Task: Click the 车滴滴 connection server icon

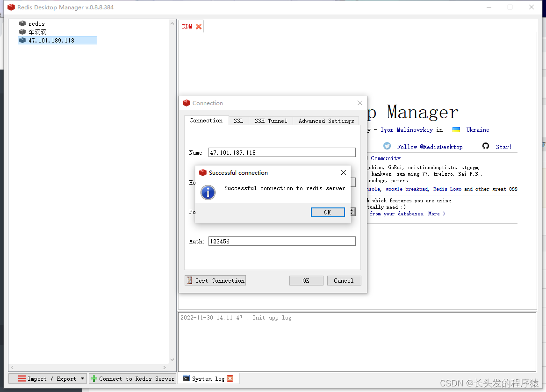Action: pyautogui.click(x=22, y=32)
